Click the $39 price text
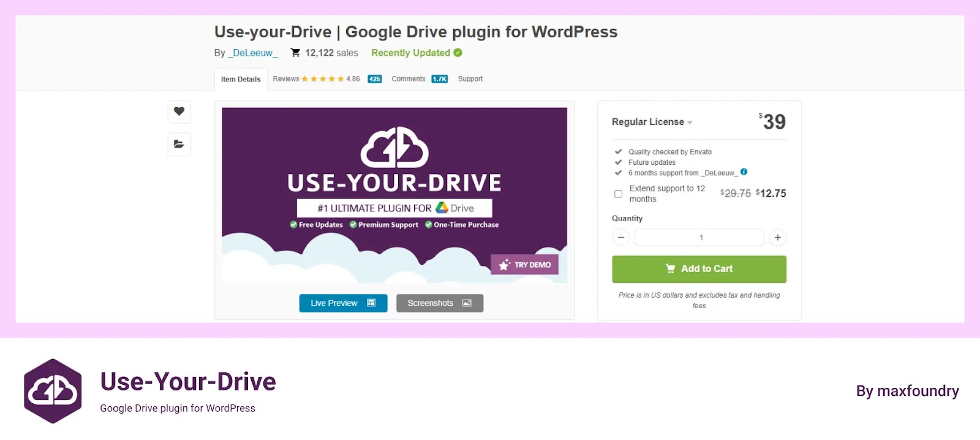980x440 pixels. [772, 121]
